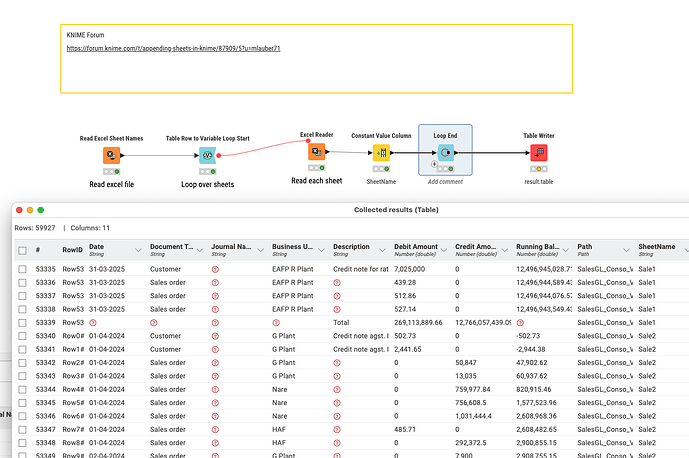The image size is (689, 458).
Task: Click status indicator under Constant Value Column node
Action: pyautogui.click(x=381, y=169)
